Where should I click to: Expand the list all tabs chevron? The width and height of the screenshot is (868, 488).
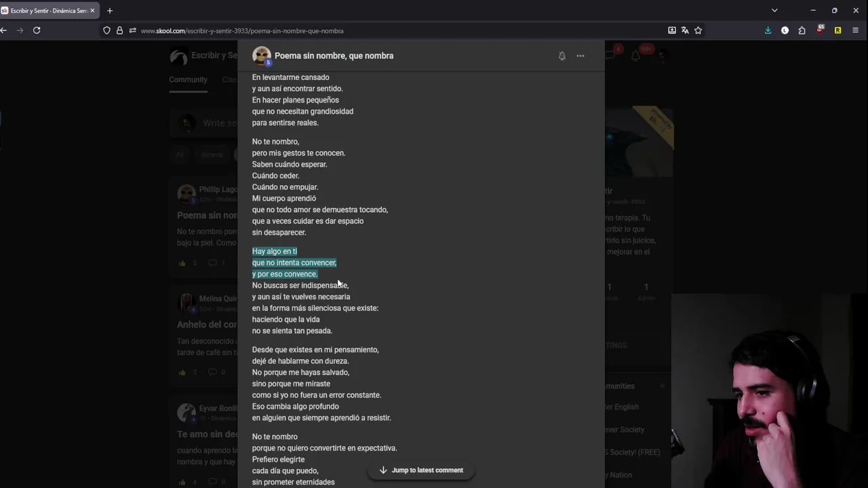[x=774, y=11]
